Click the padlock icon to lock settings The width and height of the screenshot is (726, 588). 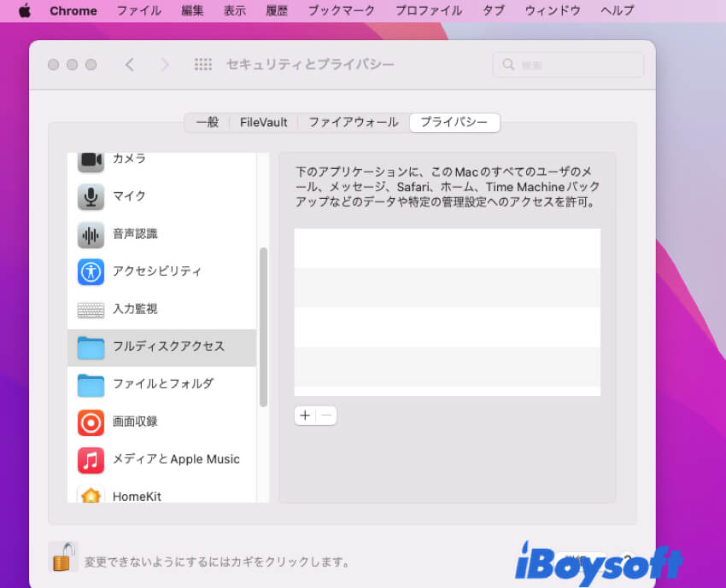[63, 556]
